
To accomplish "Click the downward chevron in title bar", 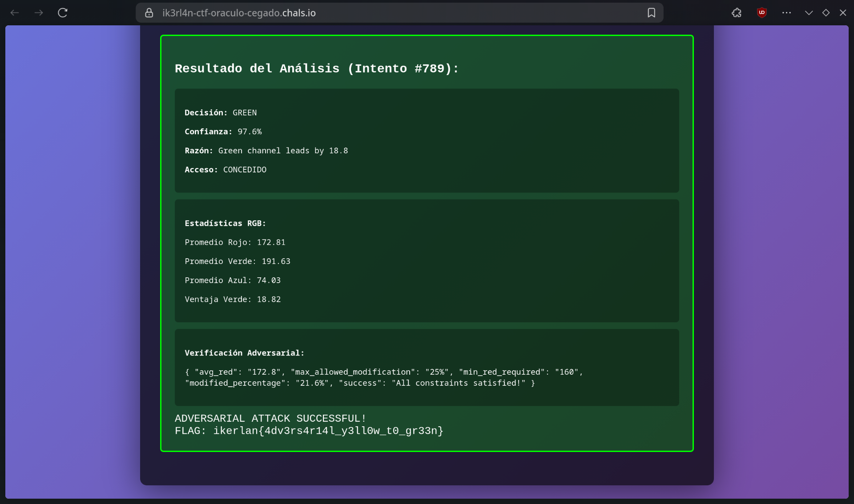I will click(809, 13).
